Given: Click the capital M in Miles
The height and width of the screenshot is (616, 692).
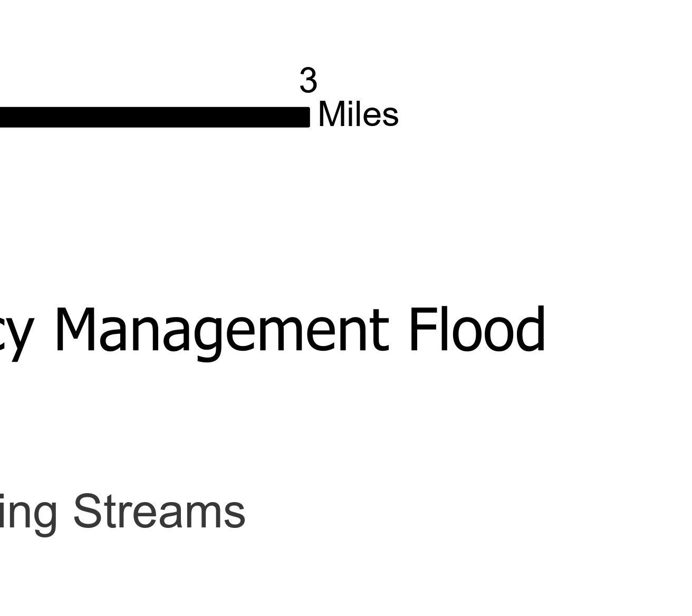Looking at the screenshot, I should [x=331, y=115].
